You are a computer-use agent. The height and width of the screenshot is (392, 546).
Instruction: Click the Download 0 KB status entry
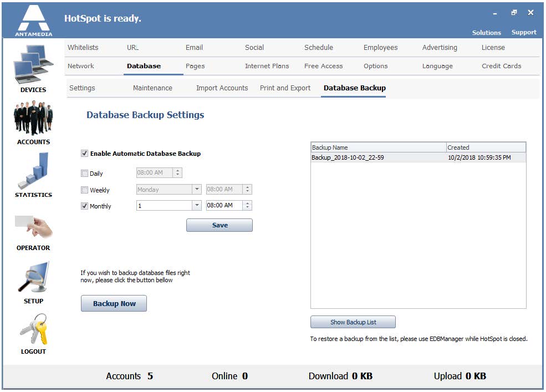[x=340, y=376]
